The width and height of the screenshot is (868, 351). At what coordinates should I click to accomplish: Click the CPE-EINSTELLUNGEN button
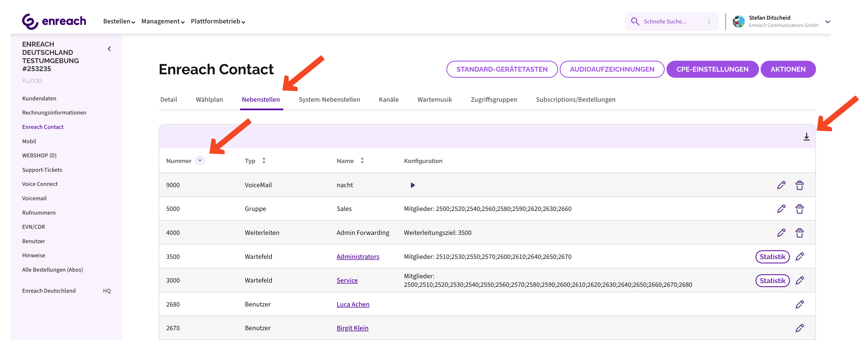pyautogui.click(x=712, y=69)
